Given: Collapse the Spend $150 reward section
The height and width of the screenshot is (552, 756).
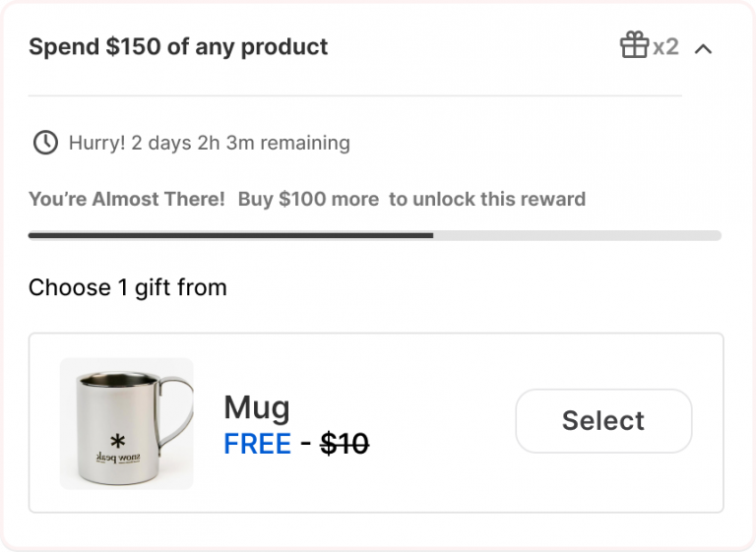Looking at the screenshot, I should pos(703,47).
